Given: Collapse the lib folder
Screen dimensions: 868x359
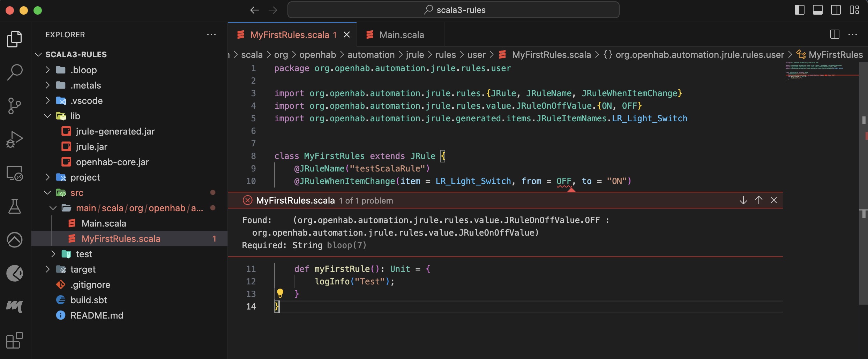Looking at the screenshot, I should (x=48, y=116).
